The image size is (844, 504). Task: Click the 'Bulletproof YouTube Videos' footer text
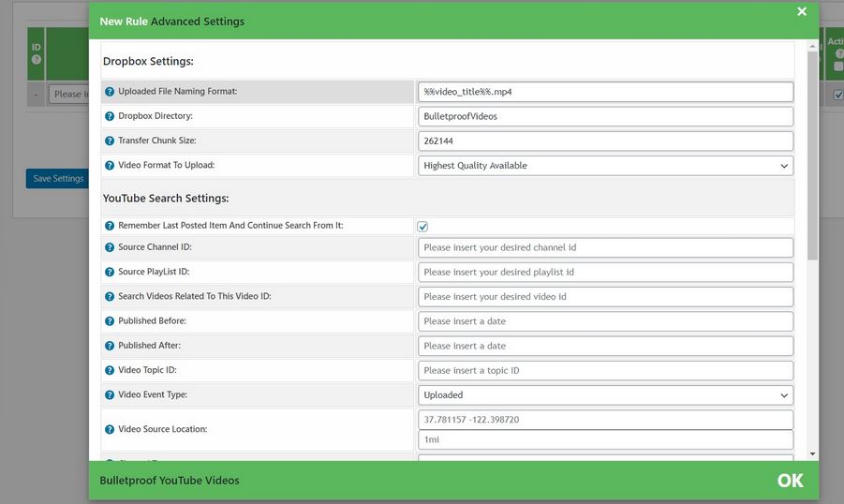(170, 481)
